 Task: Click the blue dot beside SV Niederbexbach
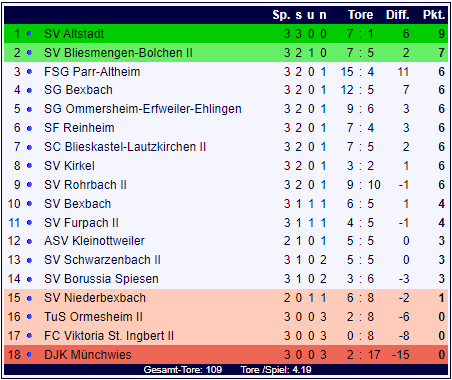click(x=29, y=298)
